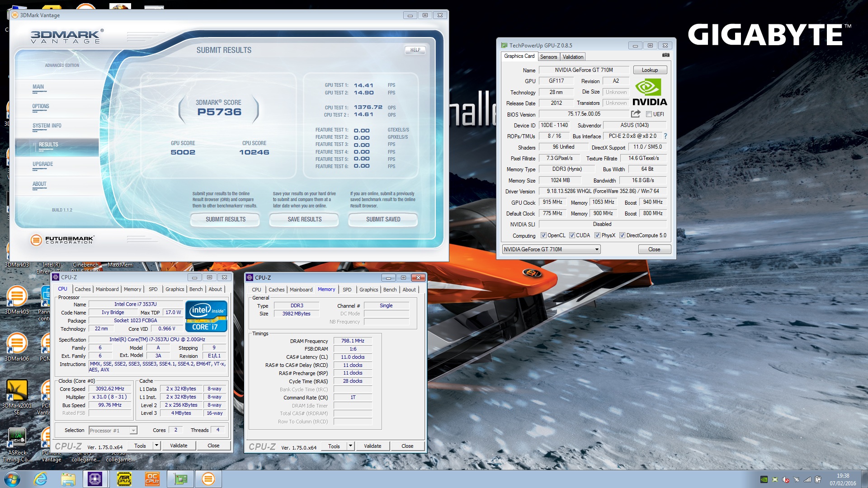Open Tools dropdown arrow in left CPU-Z
Viewport: 868px width, 488px height.
click(156, 446)
